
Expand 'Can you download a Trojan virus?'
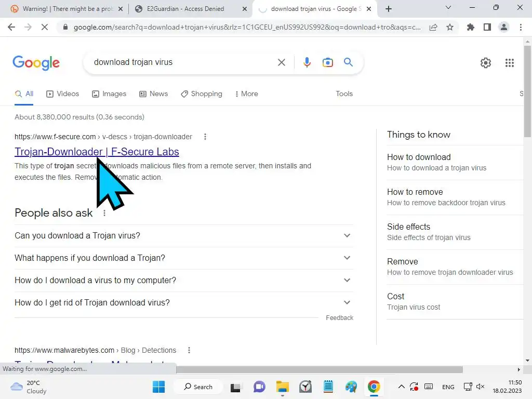pyautogui.click(x=184, y=235)
